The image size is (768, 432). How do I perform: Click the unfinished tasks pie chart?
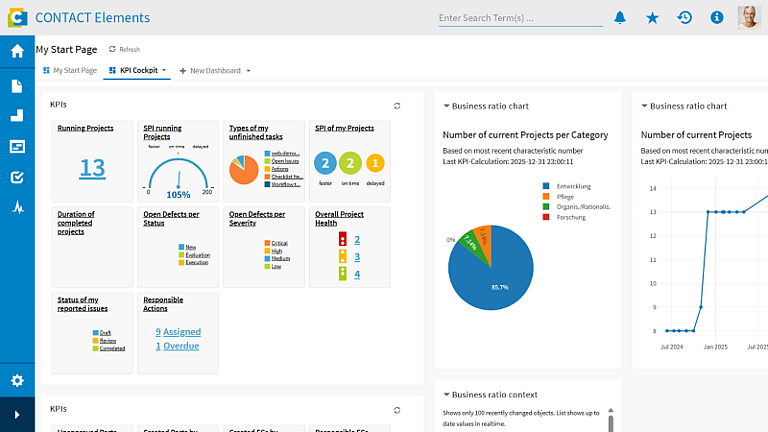pos(244,169)
